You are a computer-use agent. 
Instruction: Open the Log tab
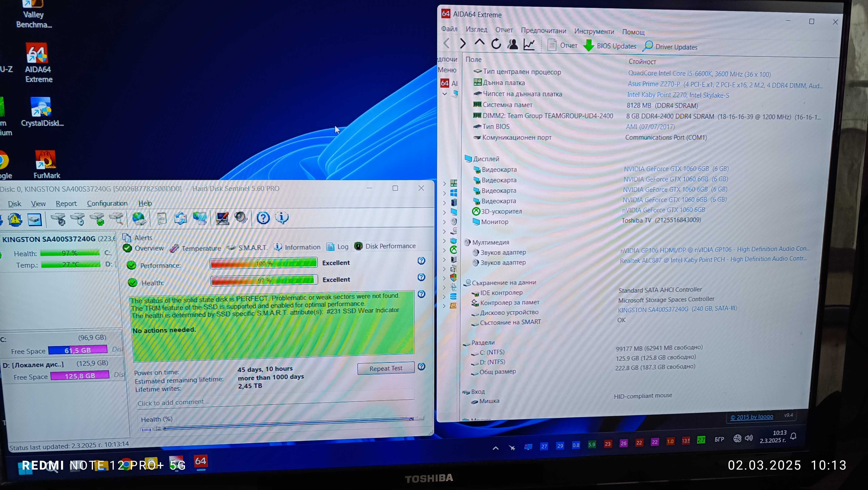[338, 247]
